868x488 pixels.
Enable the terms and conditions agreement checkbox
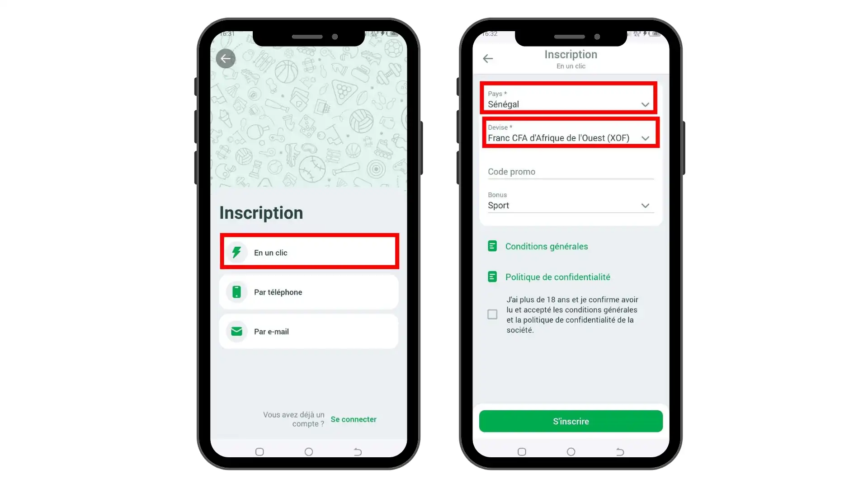492,314
